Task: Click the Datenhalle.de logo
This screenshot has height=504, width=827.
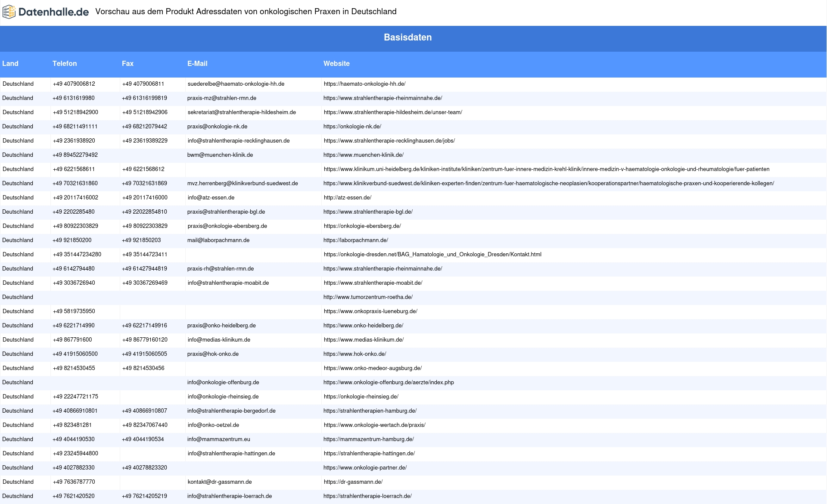Action: 46,12
